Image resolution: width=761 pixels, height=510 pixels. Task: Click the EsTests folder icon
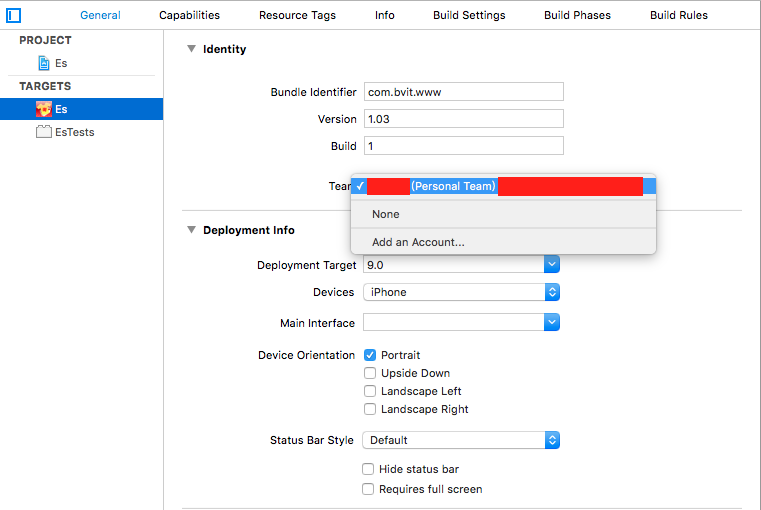(44, 132)
